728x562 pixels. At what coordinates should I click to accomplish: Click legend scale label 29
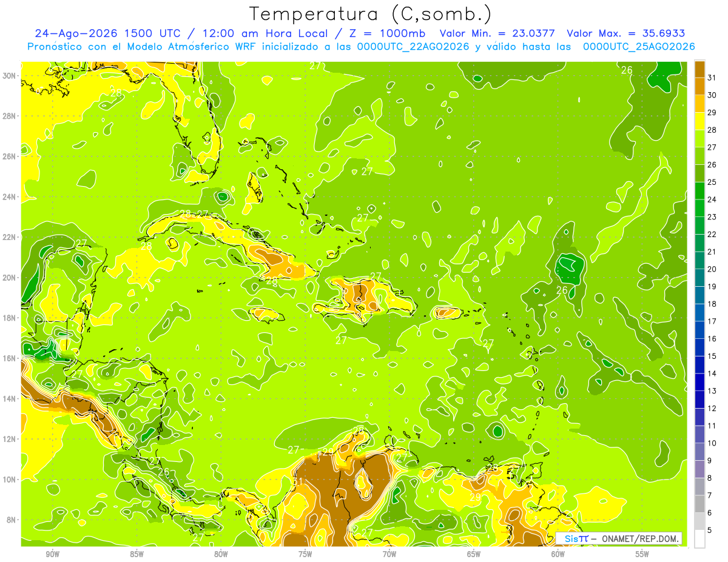(x=712, y=112)
